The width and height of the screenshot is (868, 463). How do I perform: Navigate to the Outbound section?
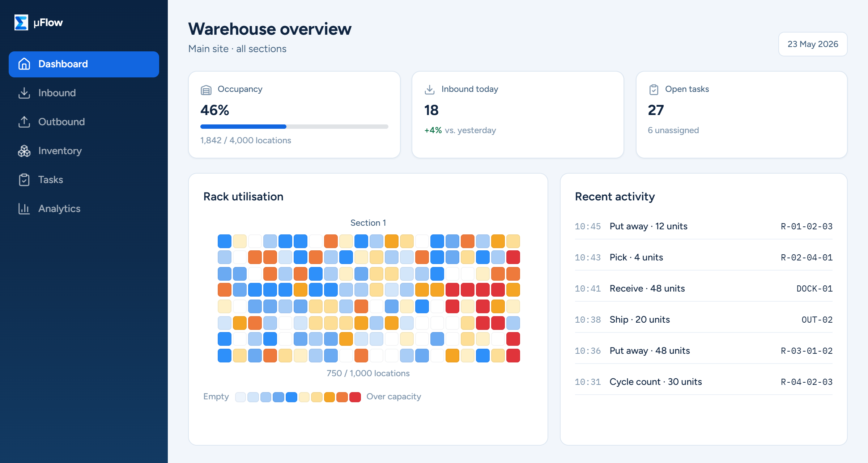pyautogui.click(x=84, y=122)
